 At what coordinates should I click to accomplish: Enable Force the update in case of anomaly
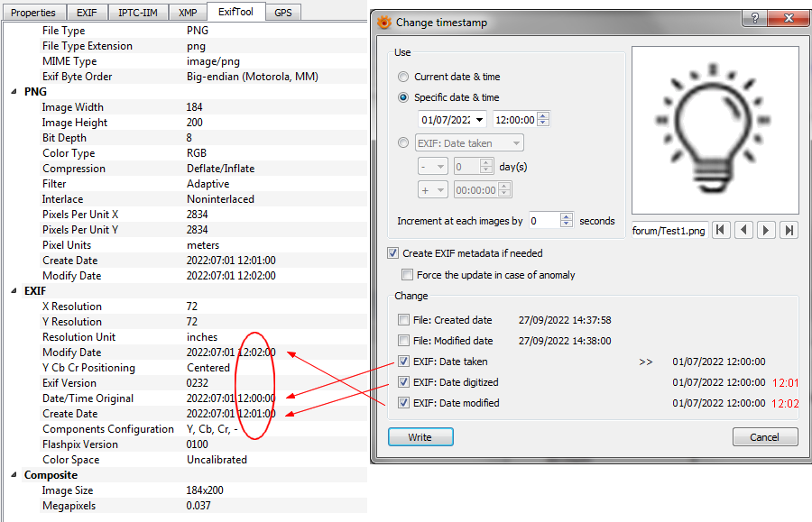[x=408, y=275]
